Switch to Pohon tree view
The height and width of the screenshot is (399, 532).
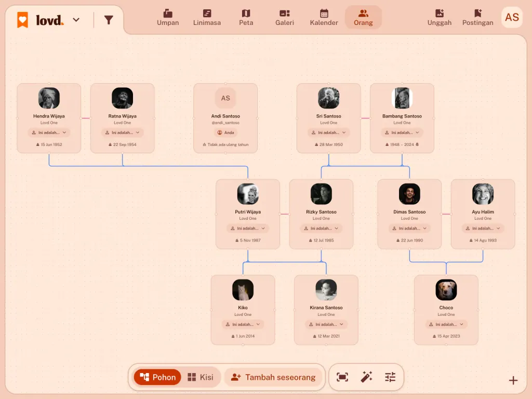[157, 377]
